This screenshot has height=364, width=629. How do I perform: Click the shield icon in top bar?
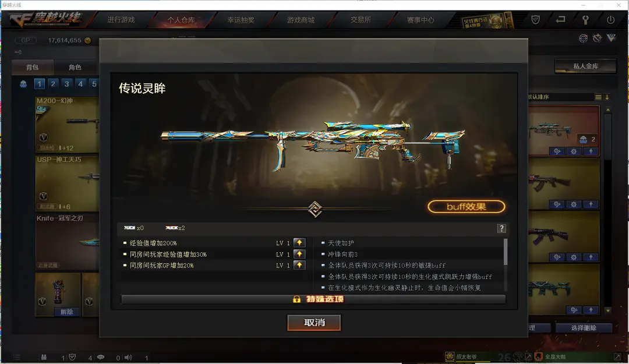coord(536,20)
